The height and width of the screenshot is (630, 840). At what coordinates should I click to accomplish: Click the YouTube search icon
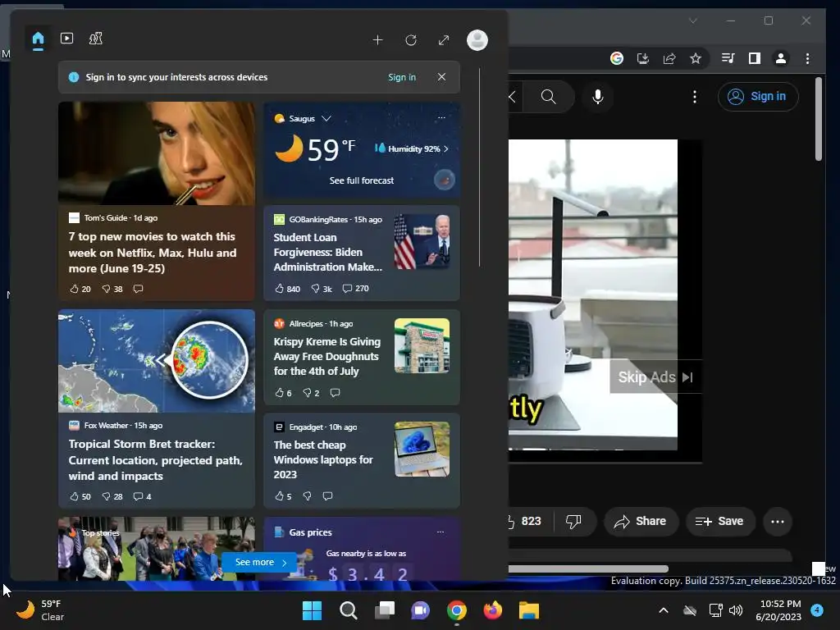549,97
